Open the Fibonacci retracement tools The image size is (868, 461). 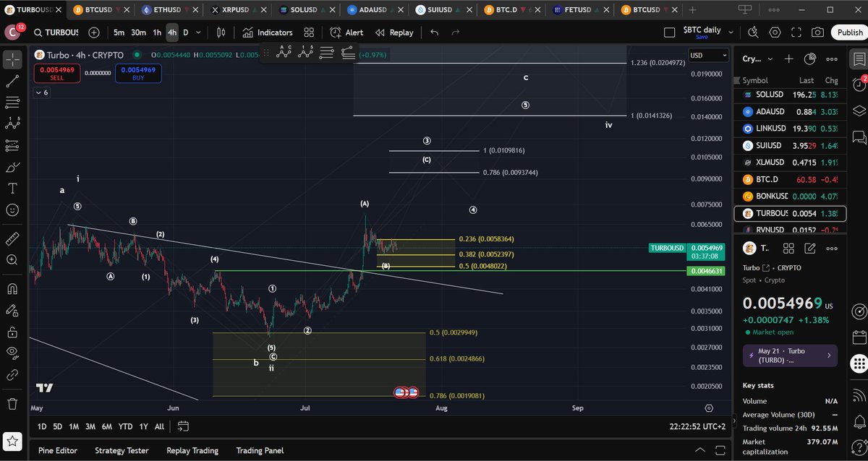coord(12,103)
